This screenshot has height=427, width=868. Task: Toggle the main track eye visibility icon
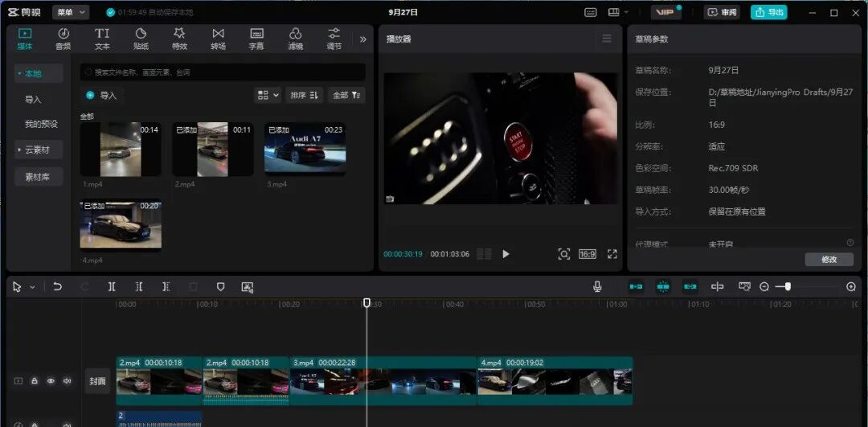(x=51, y=381)
